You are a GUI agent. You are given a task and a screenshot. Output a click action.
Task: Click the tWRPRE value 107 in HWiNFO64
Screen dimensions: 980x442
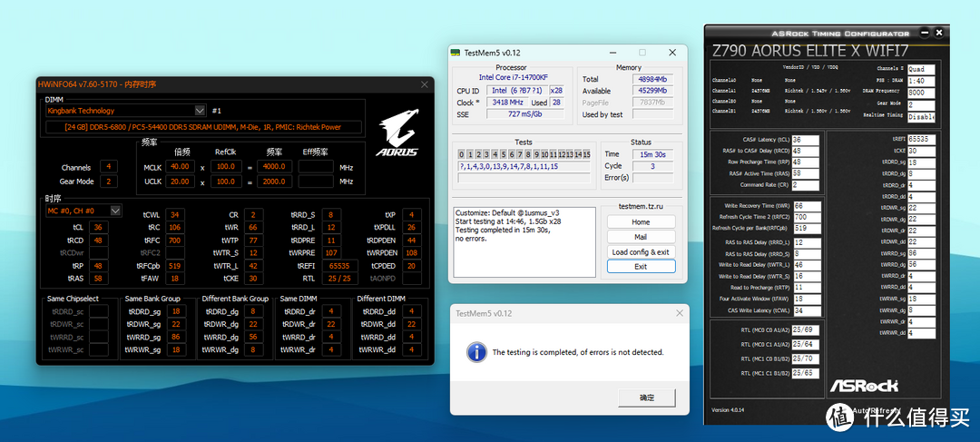point(331,252)
